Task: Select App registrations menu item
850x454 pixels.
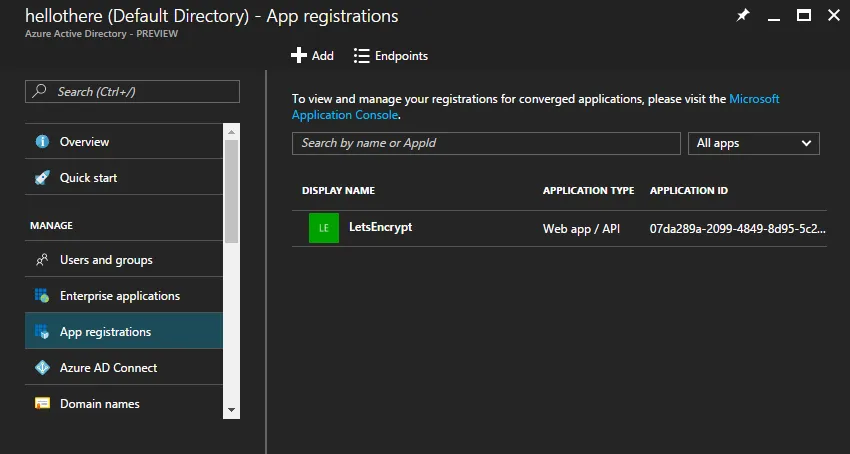Action: coord(124,331)
